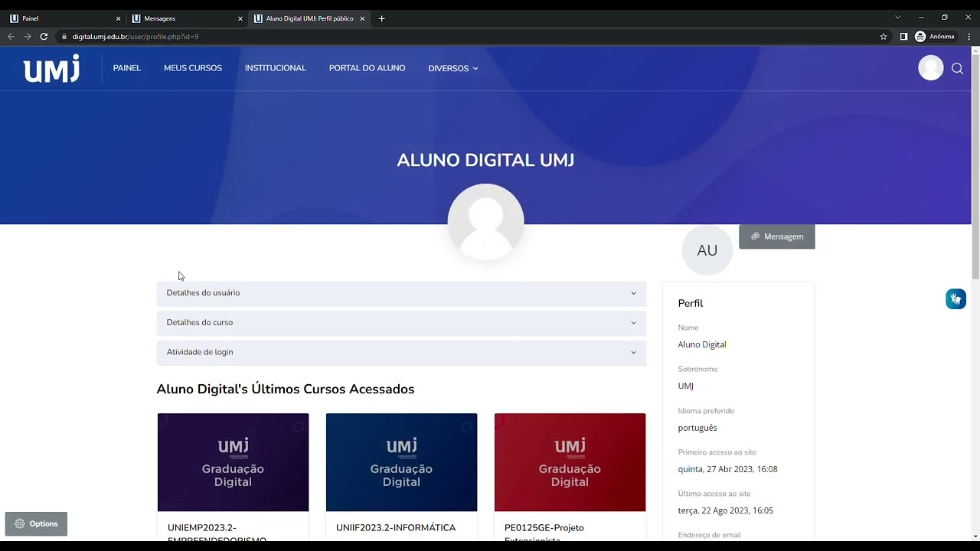This screenshot has height=551, width=980.
Task: Click the UMJ logo in header
Action: [x=51, y=68]
